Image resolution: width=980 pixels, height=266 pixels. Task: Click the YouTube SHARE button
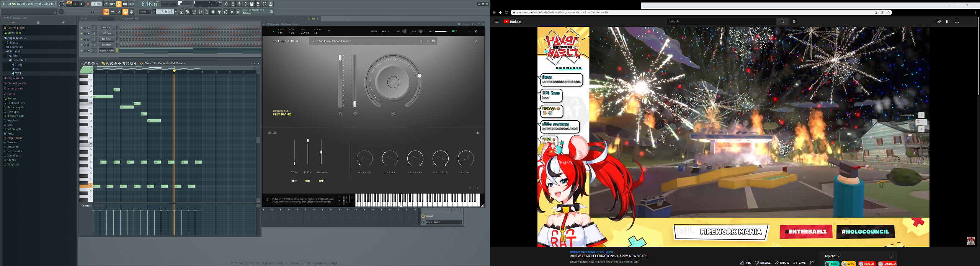pos(782,263)
